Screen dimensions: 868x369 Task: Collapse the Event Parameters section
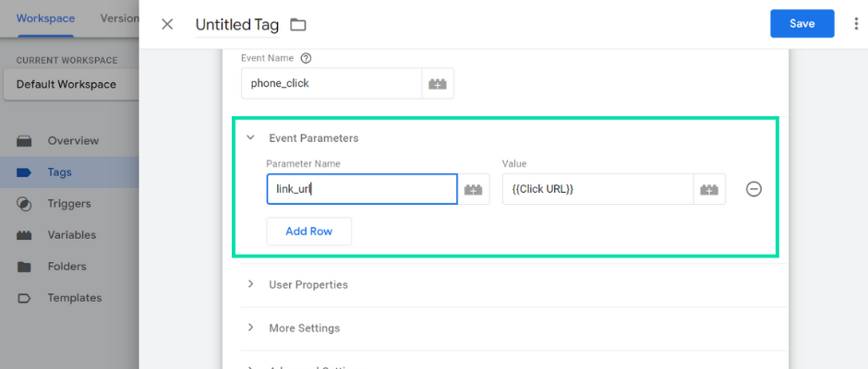(251, 137)
